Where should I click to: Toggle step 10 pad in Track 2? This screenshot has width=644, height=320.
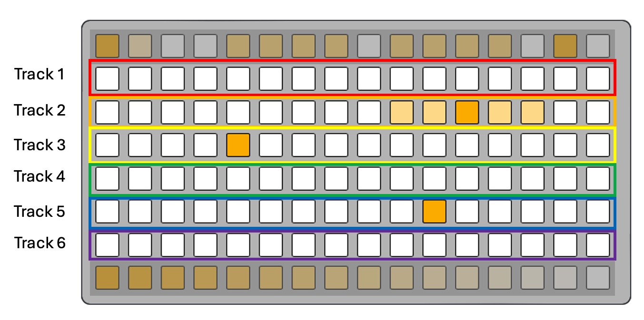[402, 112]
